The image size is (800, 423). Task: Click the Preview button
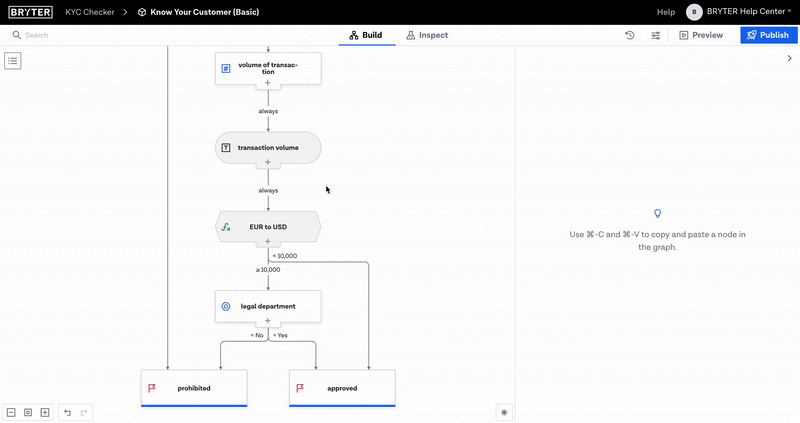pyautogui.click(x=700, y=35)
